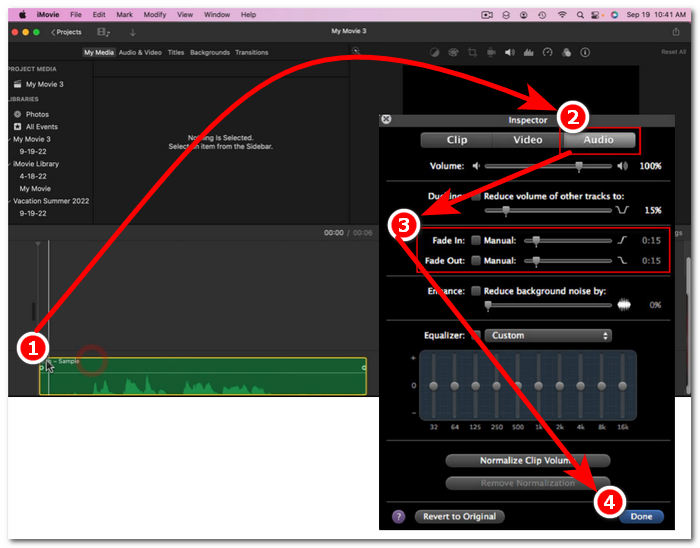Click the import media down-arrow icon
This screenshot has width=700, height=548.
133,32
